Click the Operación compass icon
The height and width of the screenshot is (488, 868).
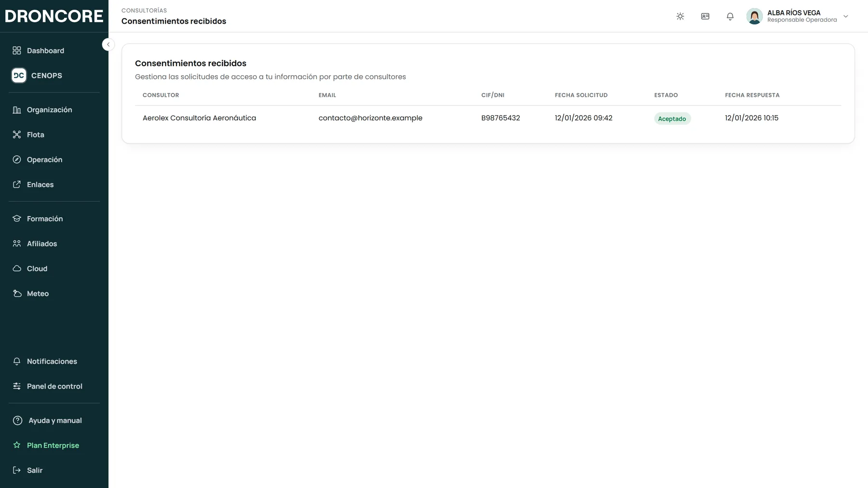(17, 159)
